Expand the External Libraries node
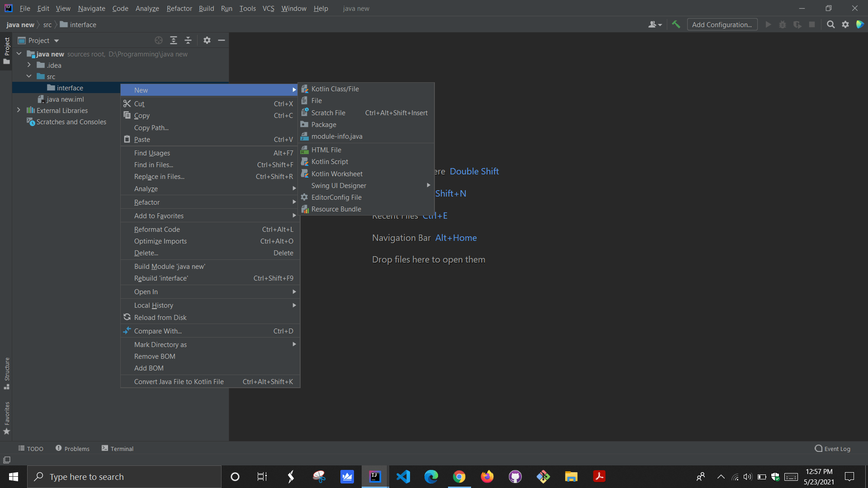868x488 pixels. [x=19, y=110]
